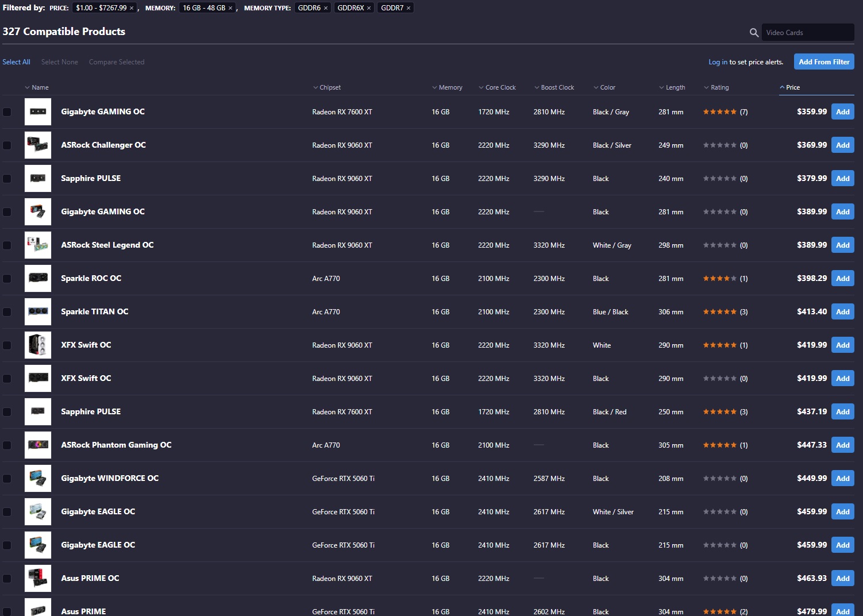Screen dimensions: 863x616
Task: Open ASRock Phantom Gaming OC thumbnail
Action: [x=38, y=445]
